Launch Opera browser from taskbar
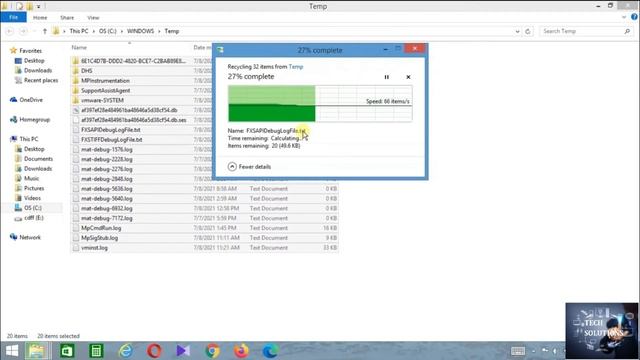This screenshot has width=640, height=360. click(154, 351)
